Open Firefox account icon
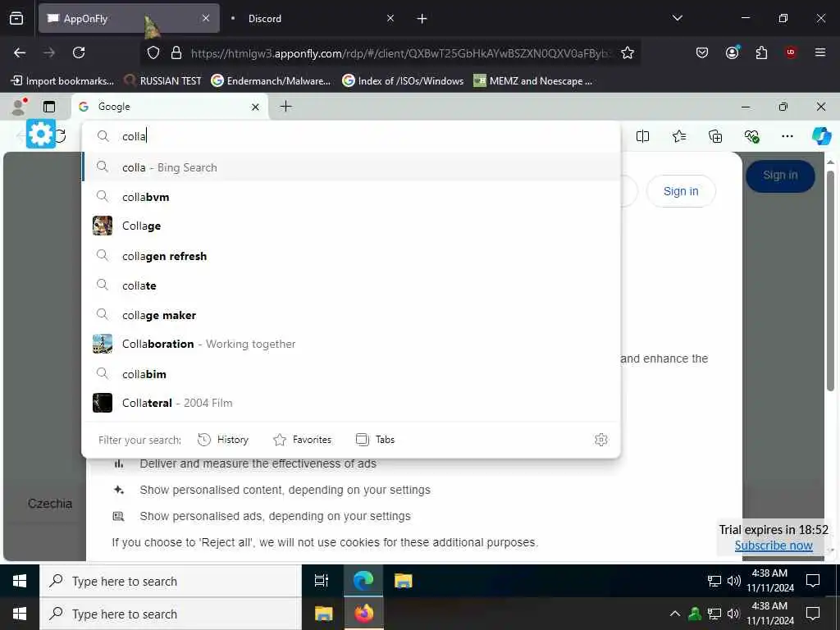The width and height of the screenshot is (840, 630). click(732, 52)
